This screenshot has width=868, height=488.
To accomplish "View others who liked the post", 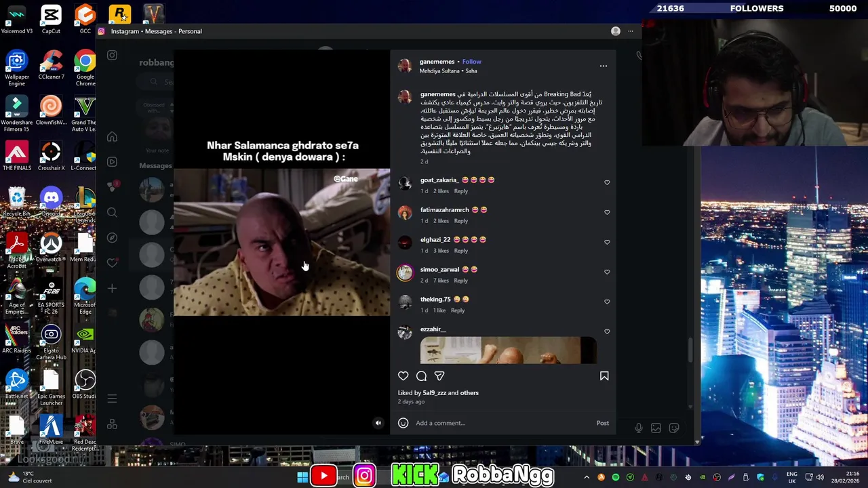I will click(469, 393).
